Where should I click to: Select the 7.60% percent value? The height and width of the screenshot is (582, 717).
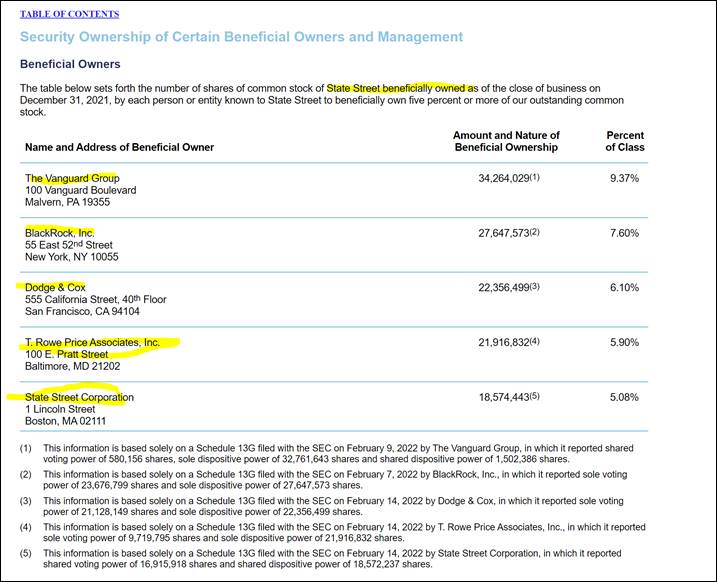pyautogui.click(x=624, y=233)
